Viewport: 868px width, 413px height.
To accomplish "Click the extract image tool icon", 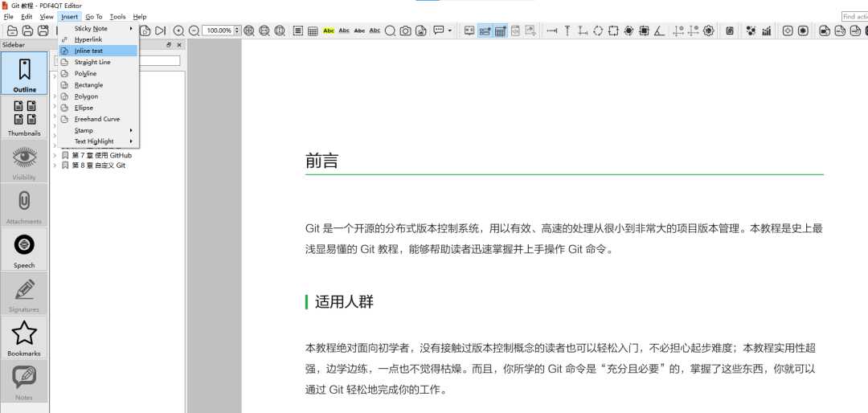I will pyautogui.click(x=421, y=31).
